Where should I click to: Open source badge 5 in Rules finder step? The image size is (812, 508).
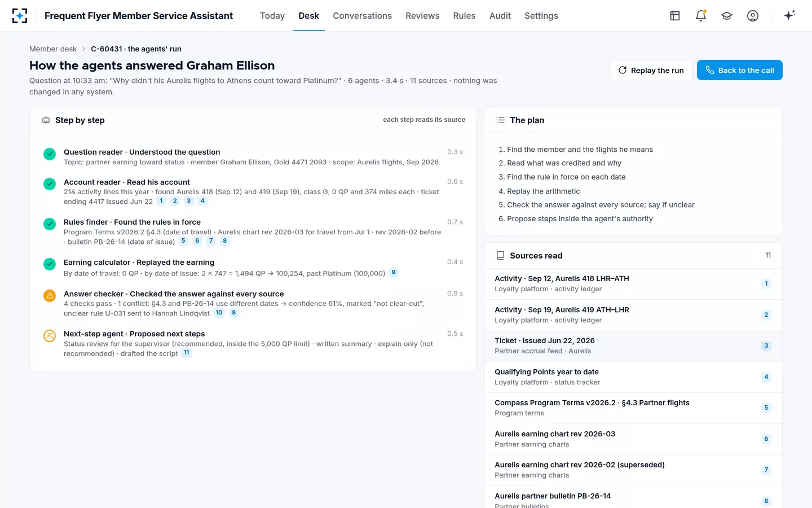pos(183,241)
